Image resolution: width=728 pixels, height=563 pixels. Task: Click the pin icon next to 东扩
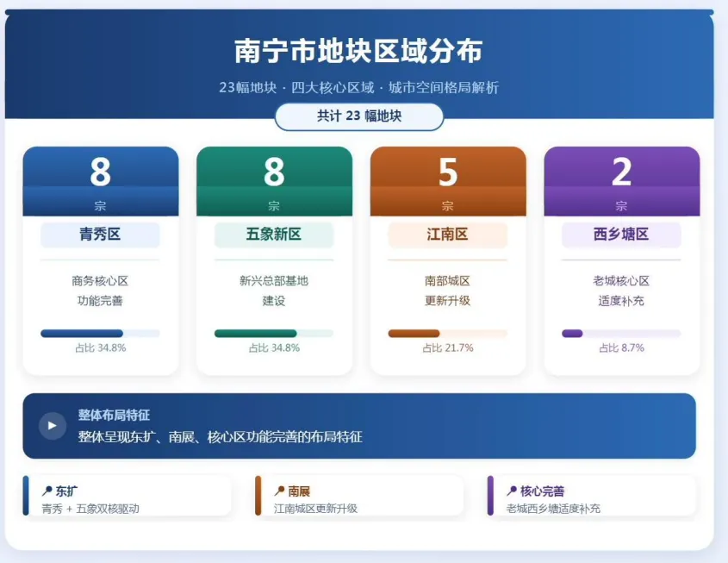[x=47, y=491]
